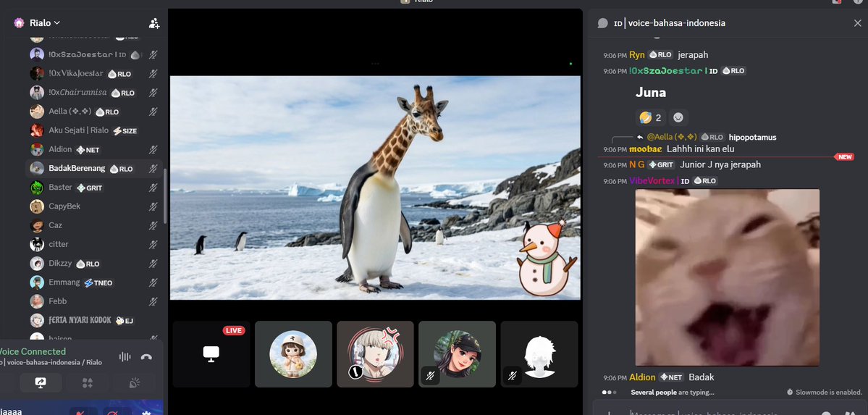Click the @Aella reply reference above moobae

click(x=671, y=137)
